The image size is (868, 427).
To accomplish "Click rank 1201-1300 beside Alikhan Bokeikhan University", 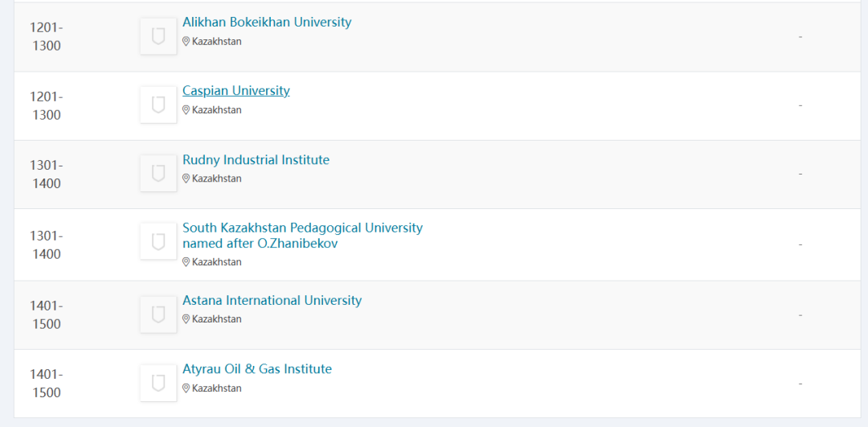I will click(47, 36).
